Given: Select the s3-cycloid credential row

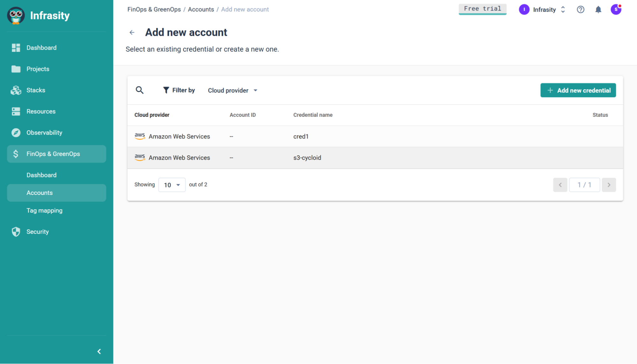Looking at the screenshot, I should [x=307, y=158].
